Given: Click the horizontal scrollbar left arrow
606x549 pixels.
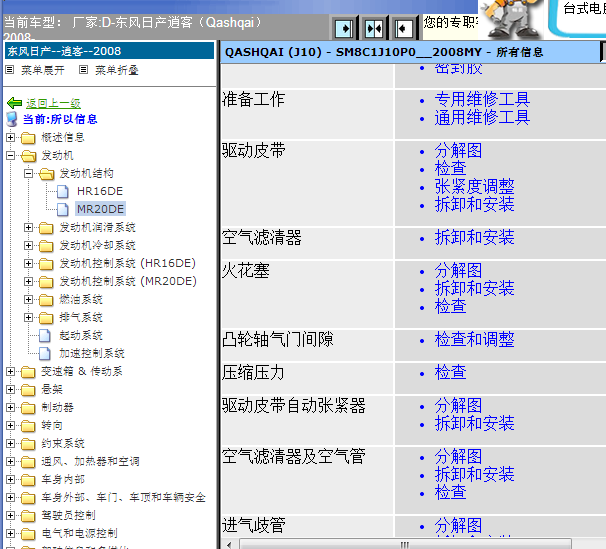Looking at the screenshot, I should coord(230,544).
